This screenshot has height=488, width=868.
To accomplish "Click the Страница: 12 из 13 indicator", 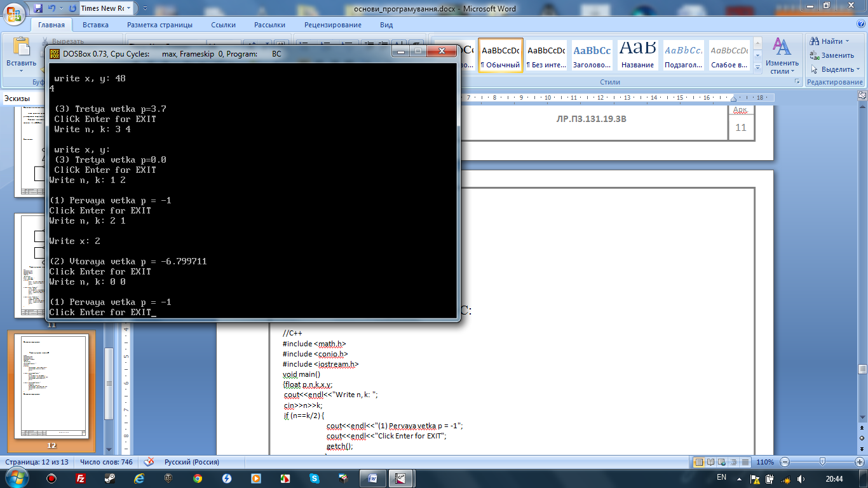I will pyautogui.click(x=37, y=462).
